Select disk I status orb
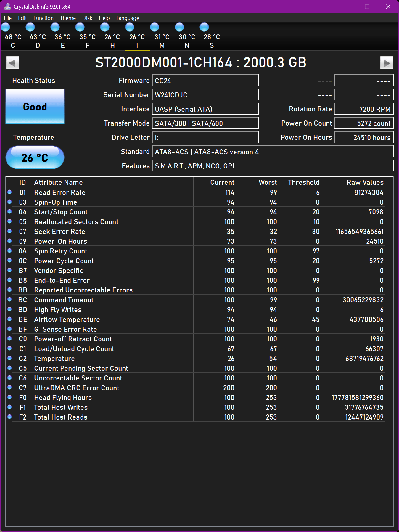Image resolution: width=399 pixels, height=532 pixels. pos(130,27)
